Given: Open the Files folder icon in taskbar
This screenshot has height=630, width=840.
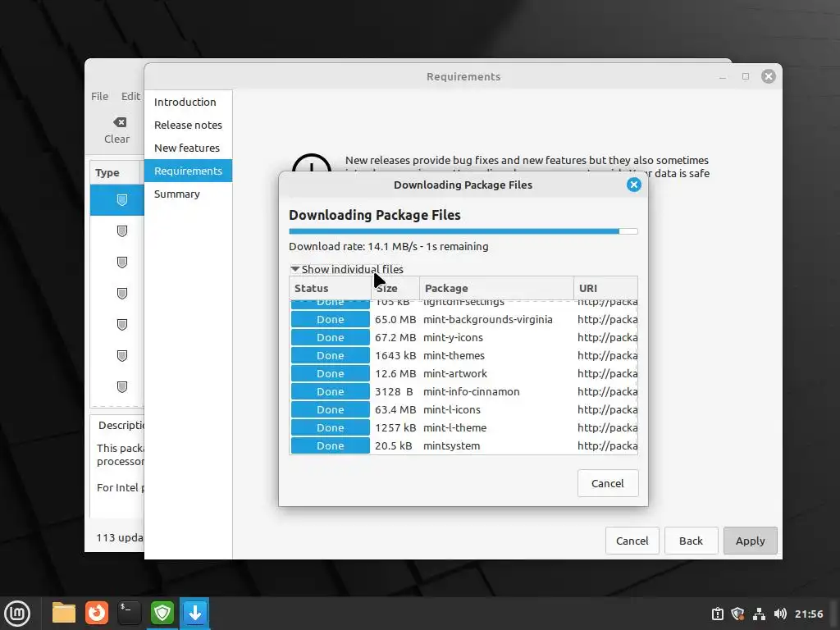Looking at the screenshot, I should 64,613.
